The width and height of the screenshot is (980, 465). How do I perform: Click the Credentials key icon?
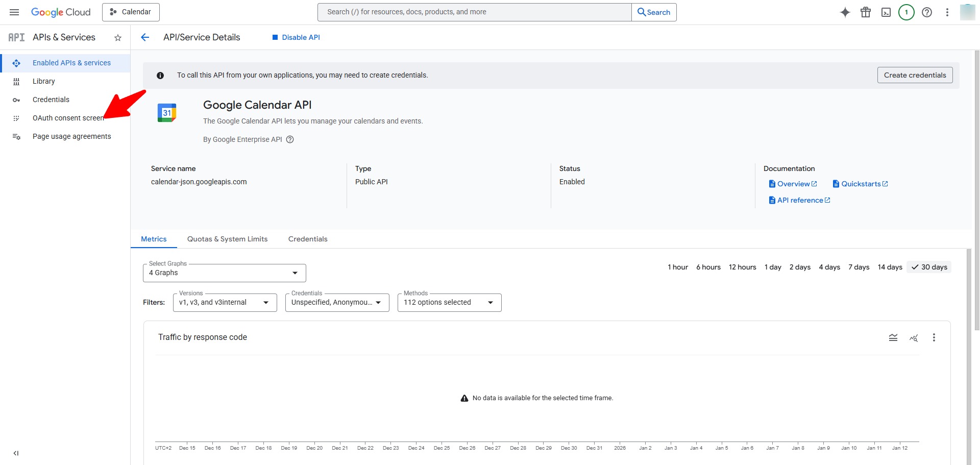tap(16, 100)
